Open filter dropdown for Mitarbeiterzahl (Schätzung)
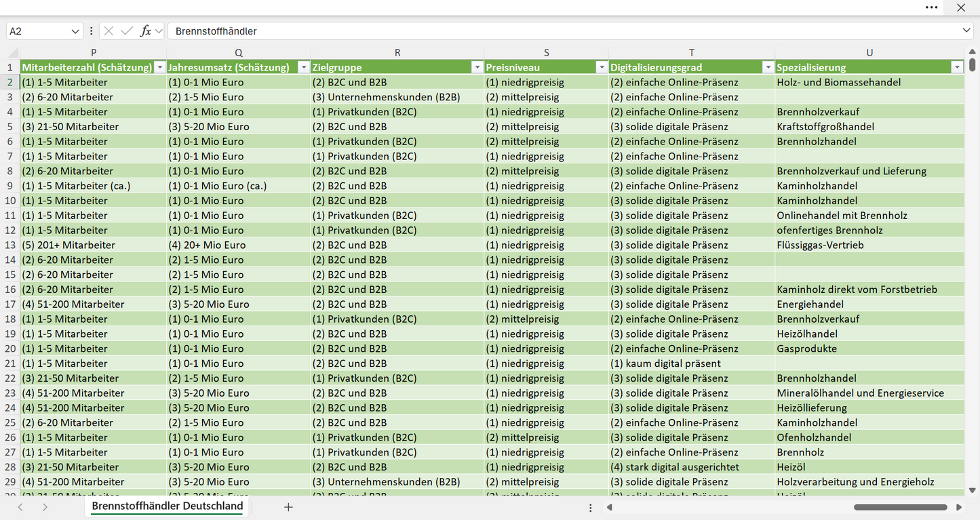The image size is (980, 520). tap(159, 67)
